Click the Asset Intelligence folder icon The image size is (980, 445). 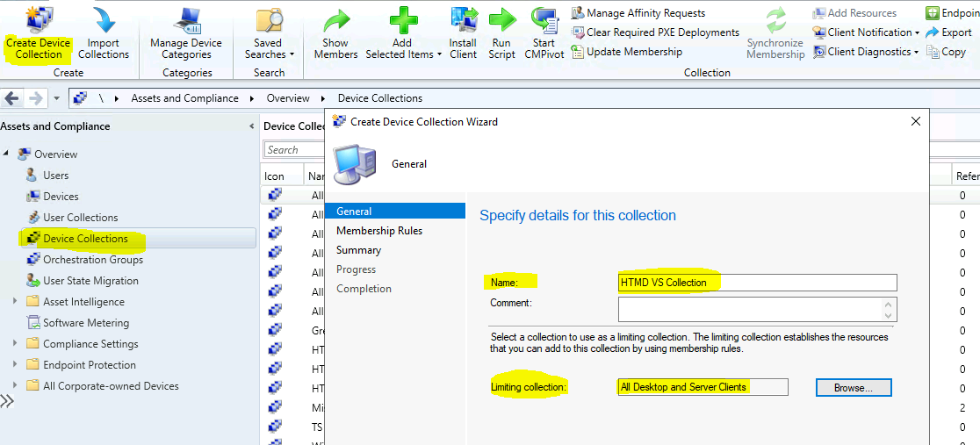point(33,302)
